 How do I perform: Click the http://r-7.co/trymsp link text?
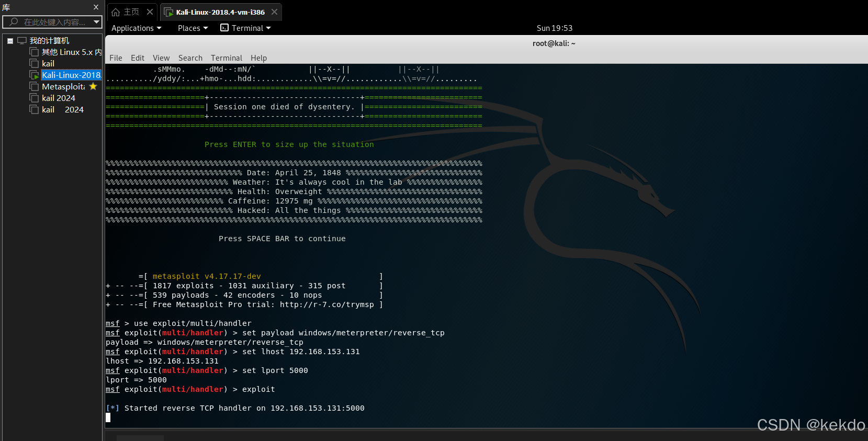pyautogui.click(x=327, y=304)
